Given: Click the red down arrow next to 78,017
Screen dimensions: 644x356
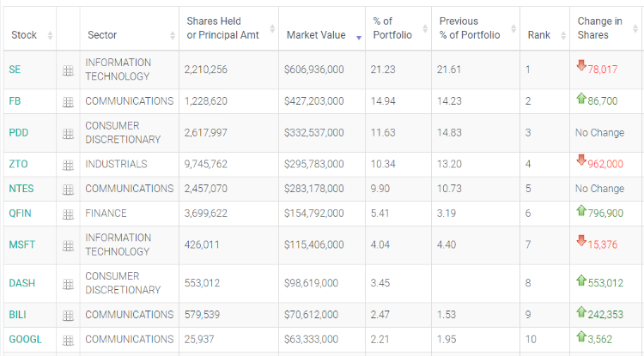Looking at the screenshot, I should (580, 65).
